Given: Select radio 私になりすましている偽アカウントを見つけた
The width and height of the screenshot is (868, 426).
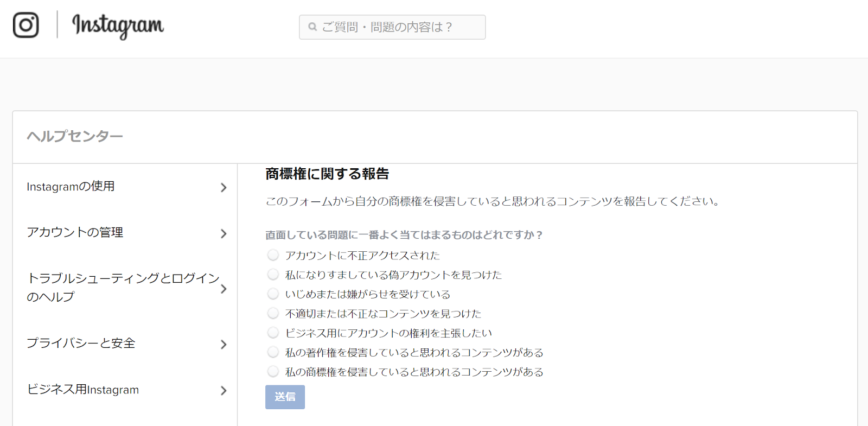Looking at the screenshot, I should (273, 275).
